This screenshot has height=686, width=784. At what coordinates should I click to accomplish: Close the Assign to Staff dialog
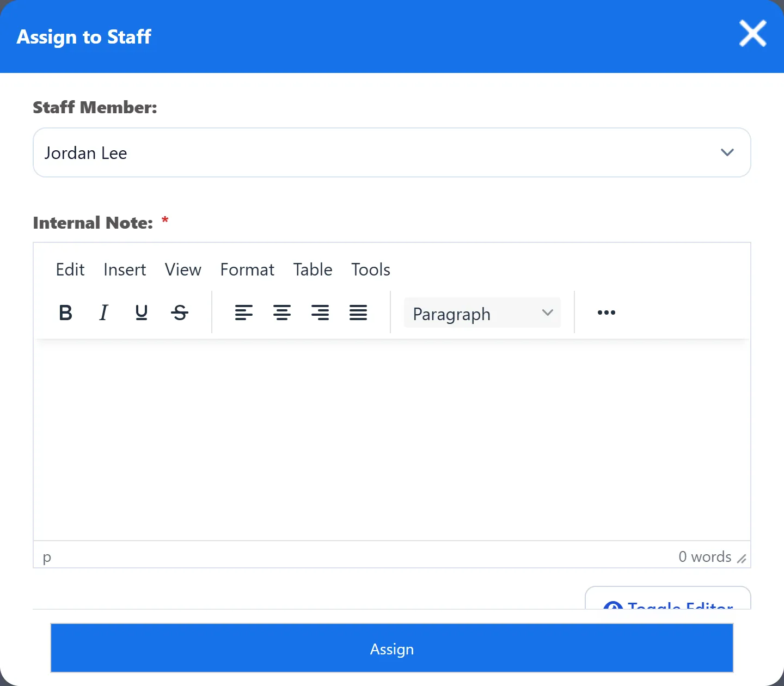(x=753, y=34)
